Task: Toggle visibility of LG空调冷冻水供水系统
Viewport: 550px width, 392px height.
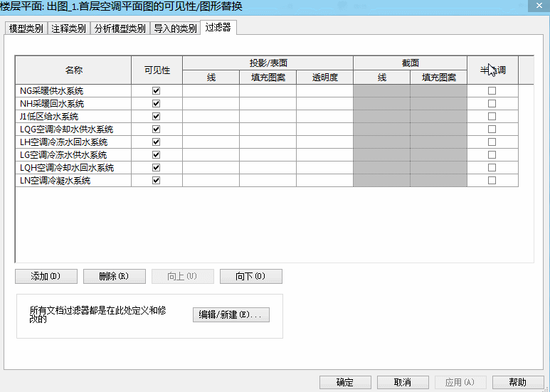Action: (x=156, y=154)
